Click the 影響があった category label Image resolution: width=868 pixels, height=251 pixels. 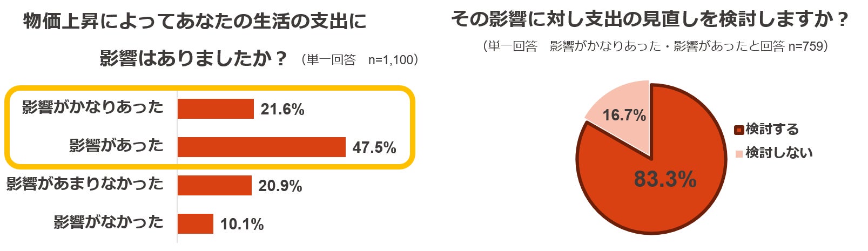click(116, 146)
